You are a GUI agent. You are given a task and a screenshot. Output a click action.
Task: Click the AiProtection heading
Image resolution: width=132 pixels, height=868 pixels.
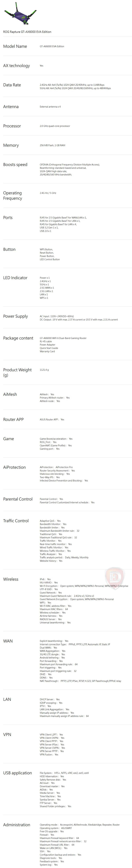click(14, 467)
